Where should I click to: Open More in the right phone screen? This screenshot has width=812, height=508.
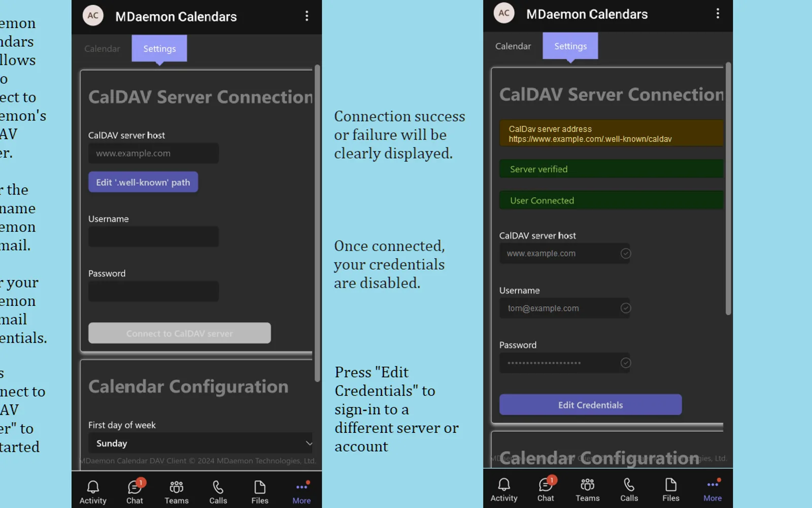pyautogui.click(x=713, y=490)
